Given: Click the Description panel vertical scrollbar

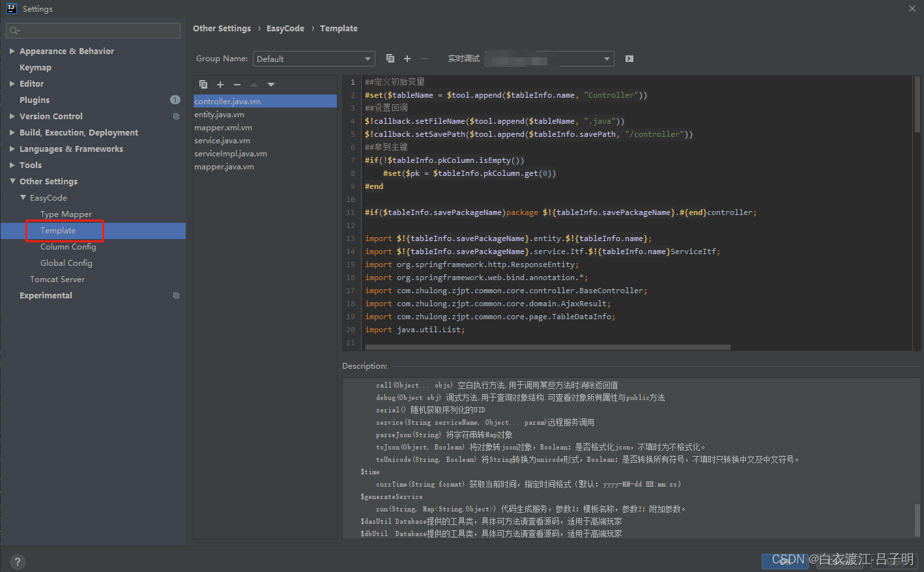Looking at the screenshot, I should point(917,520).
